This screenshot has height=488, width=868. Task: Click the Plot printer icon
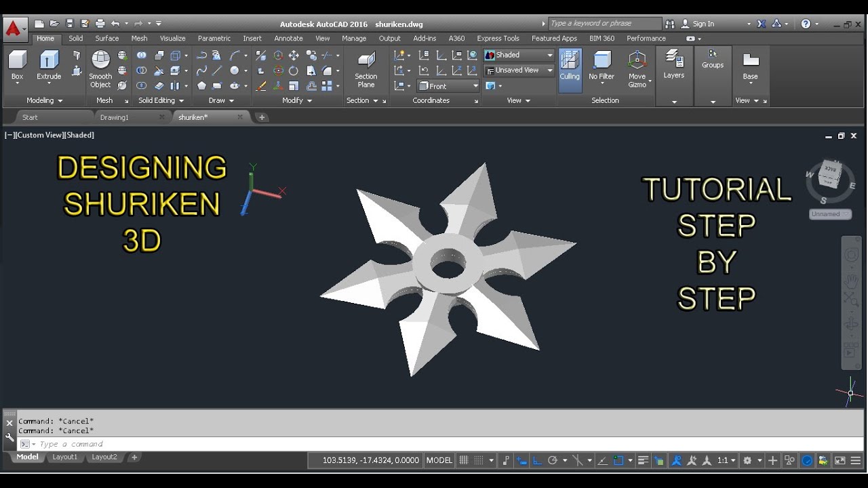[100, 24]
